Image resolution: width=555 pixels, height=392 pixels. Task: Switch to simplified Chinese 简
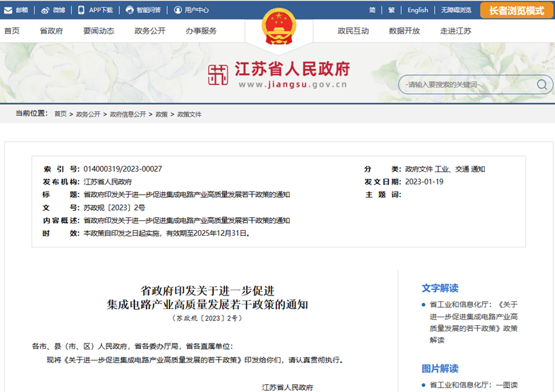pos(373,10)
